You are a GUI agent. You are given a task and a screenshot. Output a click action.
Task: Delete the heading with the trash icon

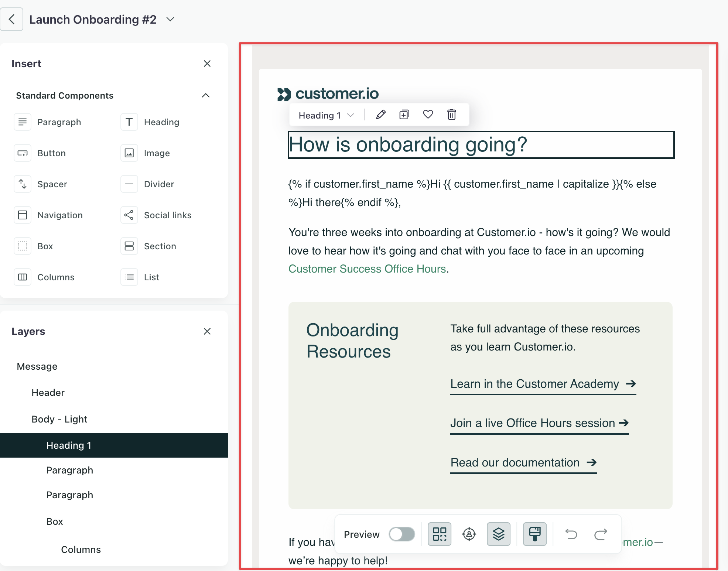[451, 115]
